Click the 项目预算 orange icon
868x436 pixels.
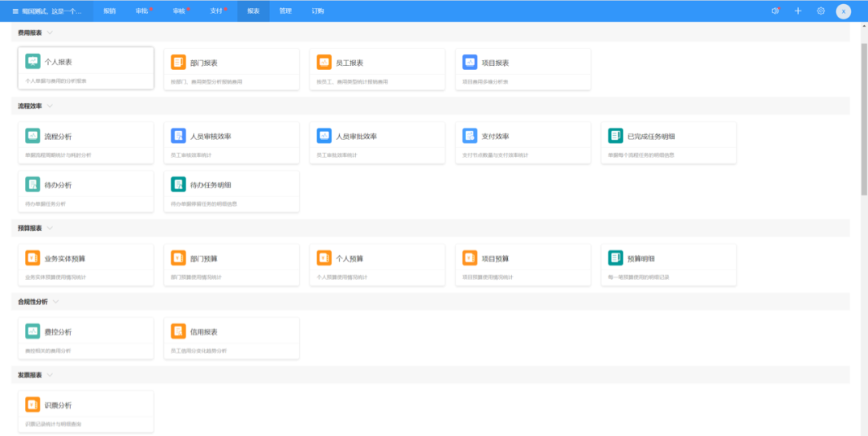[470, 258]
